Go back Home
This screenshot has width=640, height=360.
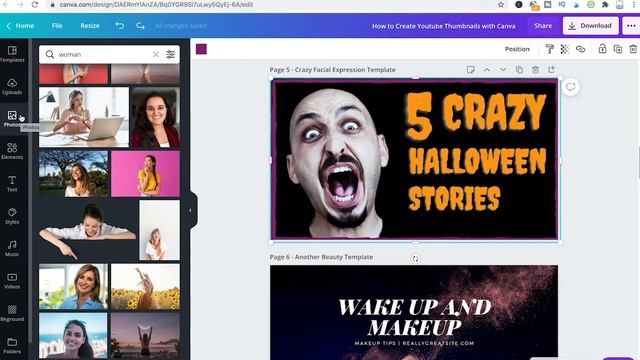pos(20,26)
